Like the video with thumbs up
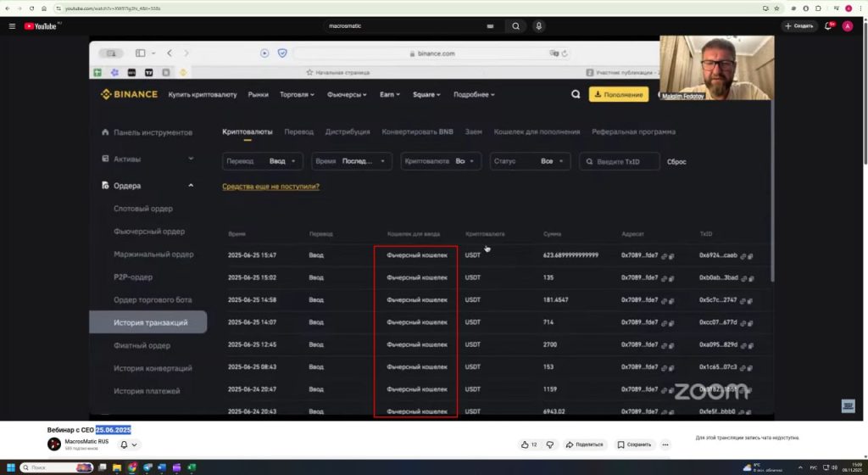The width and height of the screenshot is (868, 475). point(529,444)
